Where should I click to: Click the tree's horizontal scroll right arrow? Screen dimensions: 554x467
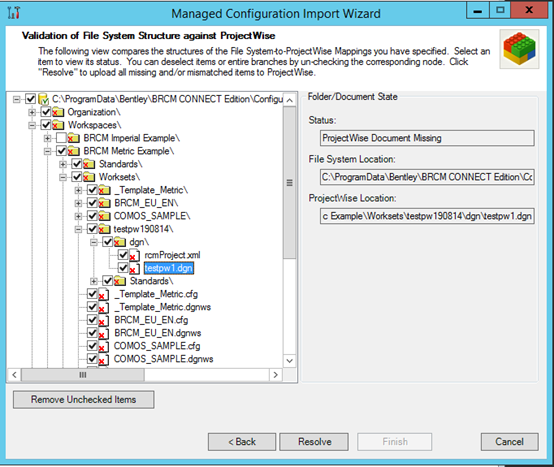click(276, 375)
